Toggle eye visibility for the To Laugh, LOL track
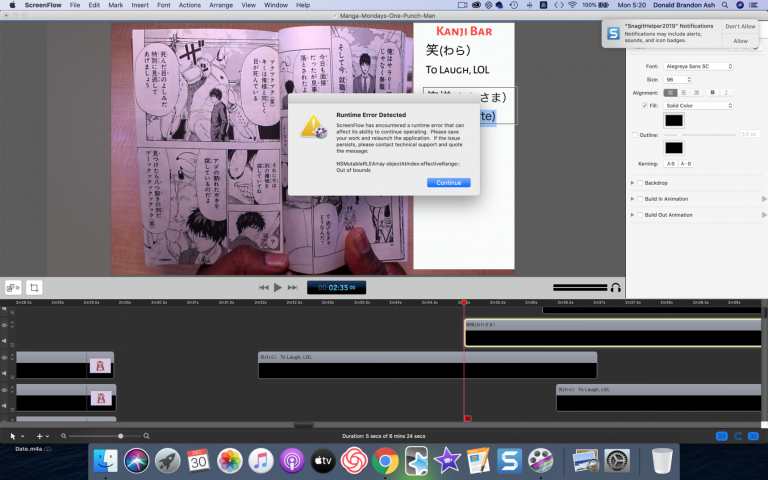 pyautogui.click(x=4, y=358)
